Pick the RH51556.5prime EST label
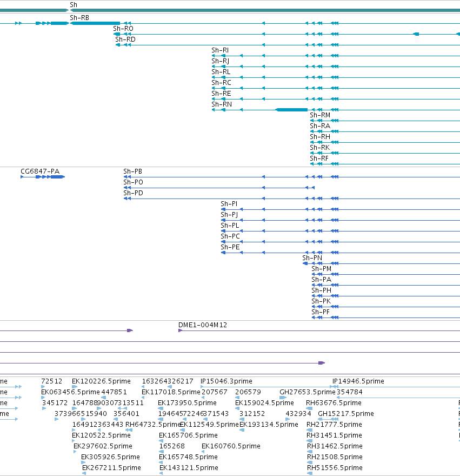Screen dimensions: 460x476 coord(335,468)
